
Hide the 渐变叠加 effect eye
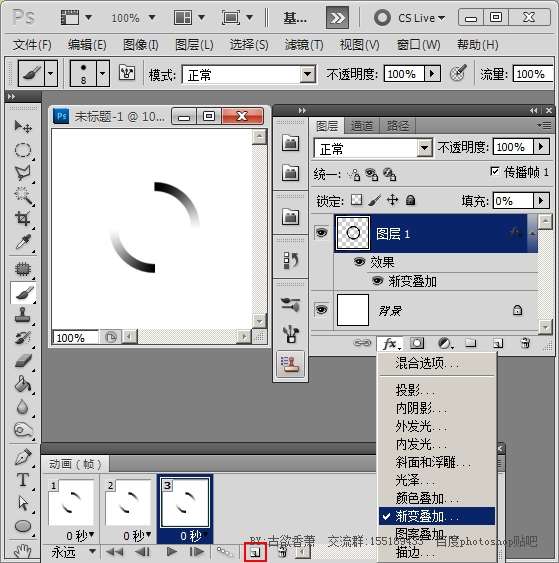[377, 280]
